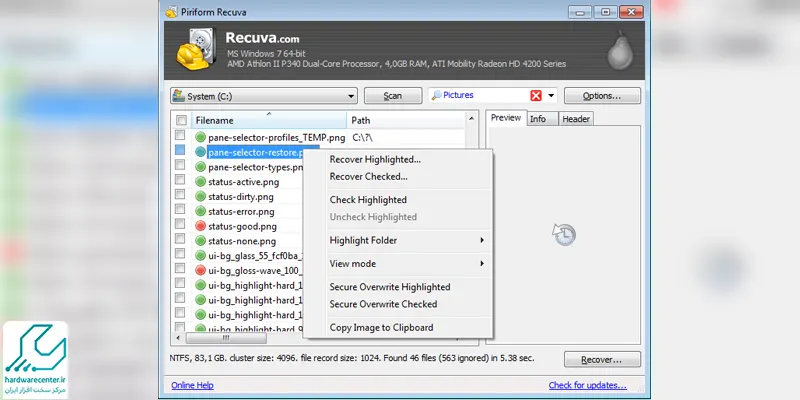The height and width of the screenshot is (400, 800).
Task: Click the green status dot beside status-none.png
Action: (x=201, y=241)
